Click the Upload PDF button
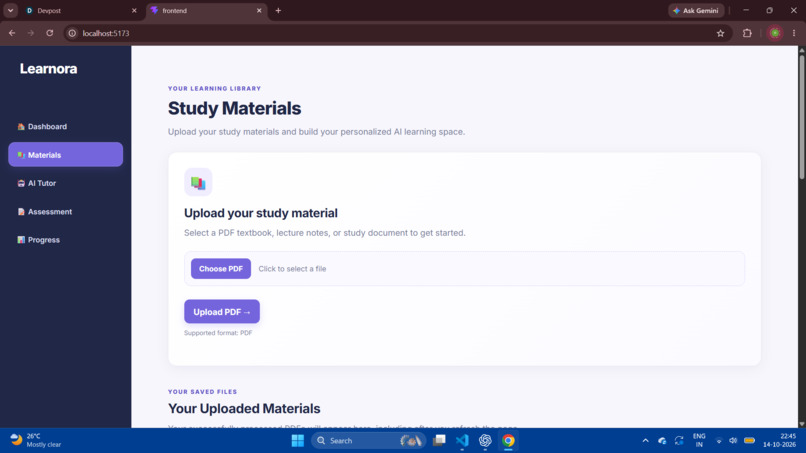The image size is (806, 453). [x=222, y=312]
